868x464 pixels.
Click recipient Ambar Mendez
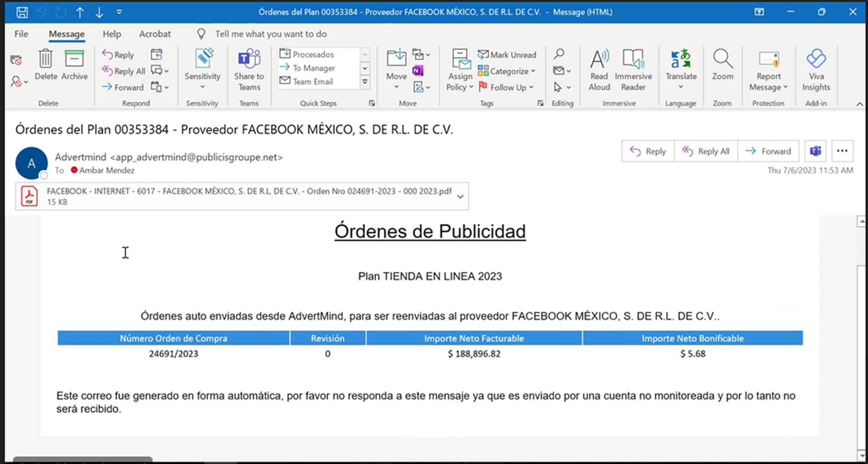click(106, 170)
